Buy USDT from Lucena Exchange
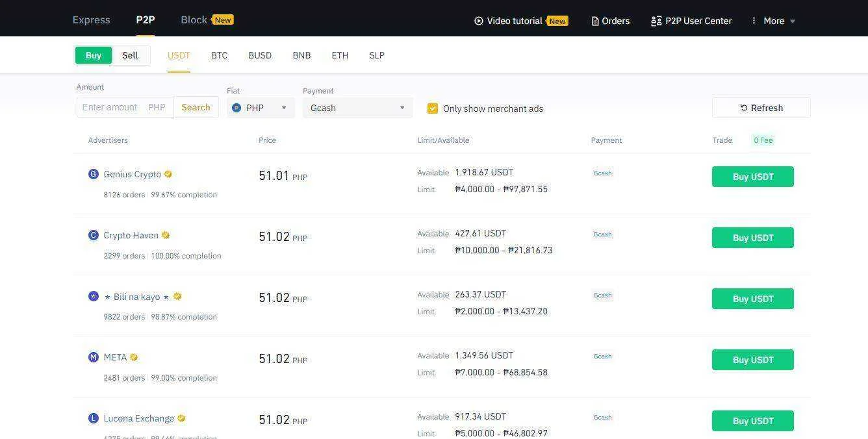The image size is (868, 439). point(753,421)
